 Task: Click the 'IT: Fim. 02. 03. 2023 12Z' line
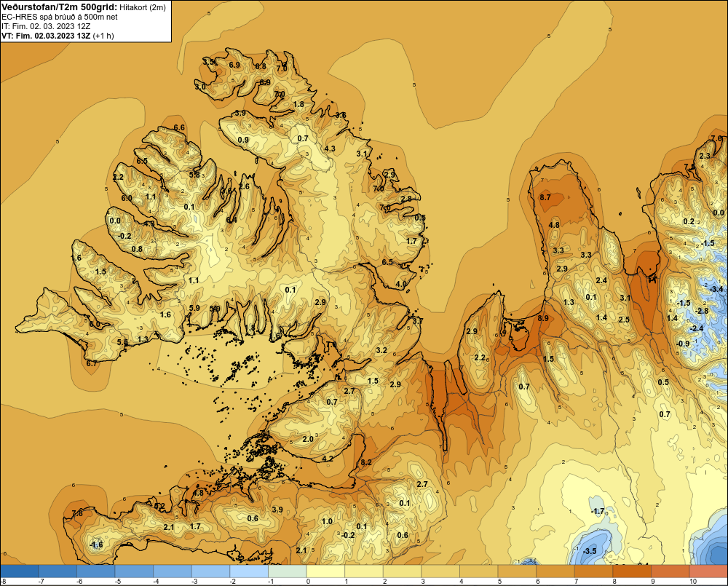[46, 26]
